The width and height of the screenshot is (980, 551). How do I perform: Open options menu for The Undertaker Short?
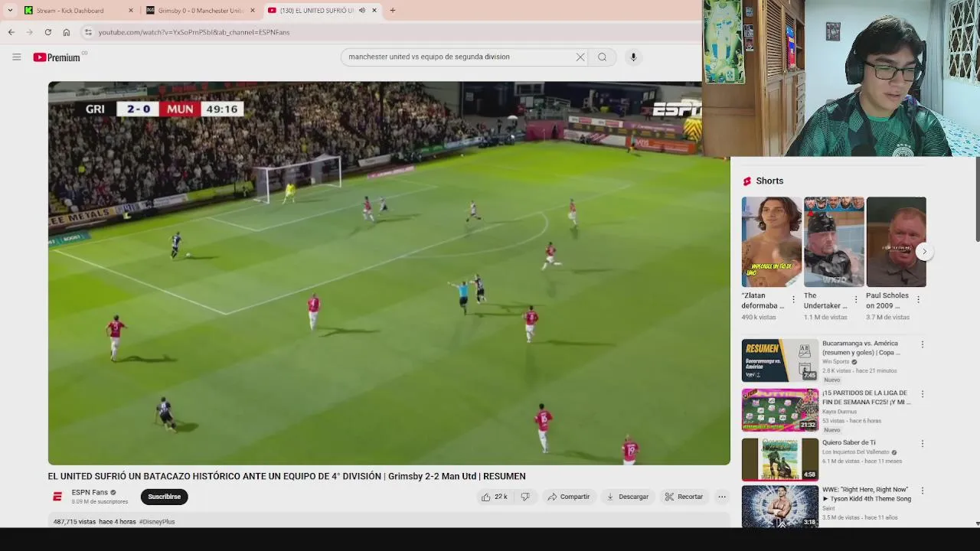click(856, 299)
